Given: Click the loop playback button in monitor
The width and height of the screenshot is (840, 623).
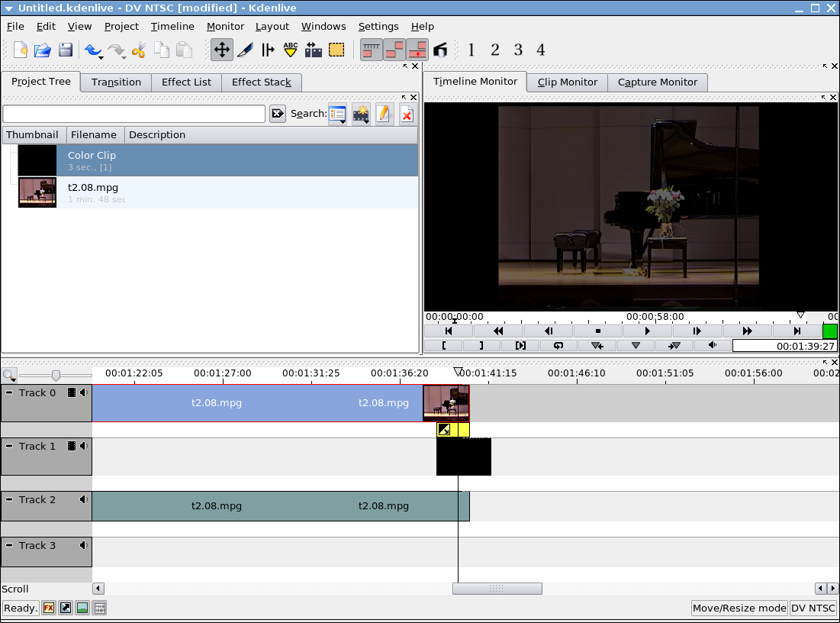Looking at the screenshot, I should tap(558, 346).
